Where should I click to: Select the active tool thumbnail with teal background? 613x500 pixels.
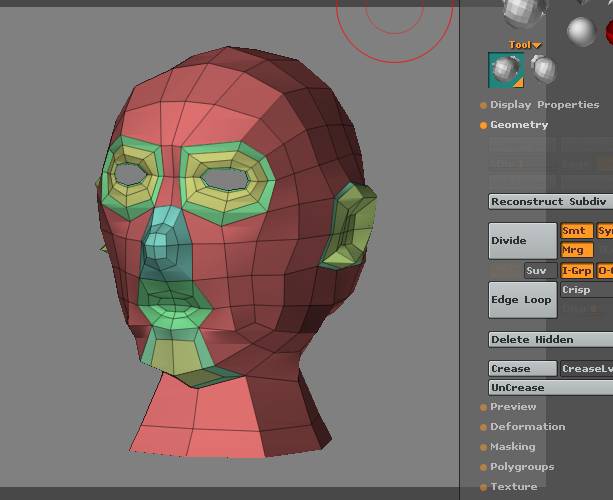[x=506, y=70]
